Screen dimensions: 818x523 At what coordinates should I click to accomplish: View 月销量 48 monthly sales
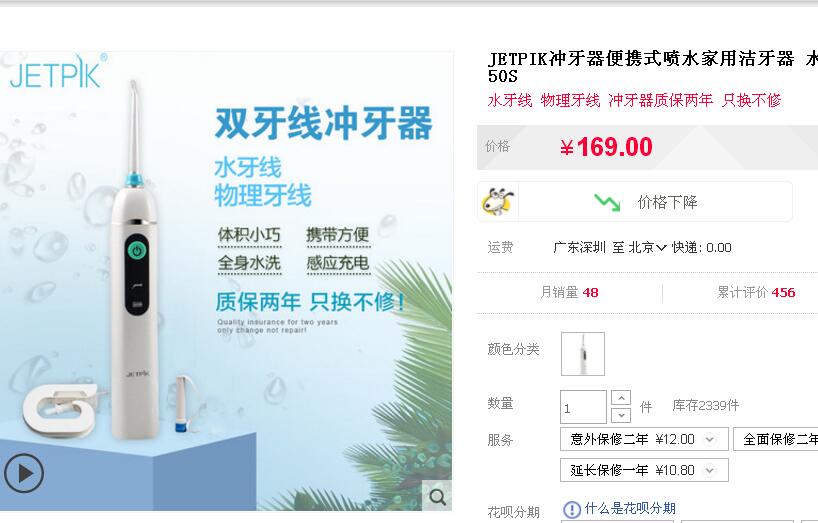(x=569, y=293)
